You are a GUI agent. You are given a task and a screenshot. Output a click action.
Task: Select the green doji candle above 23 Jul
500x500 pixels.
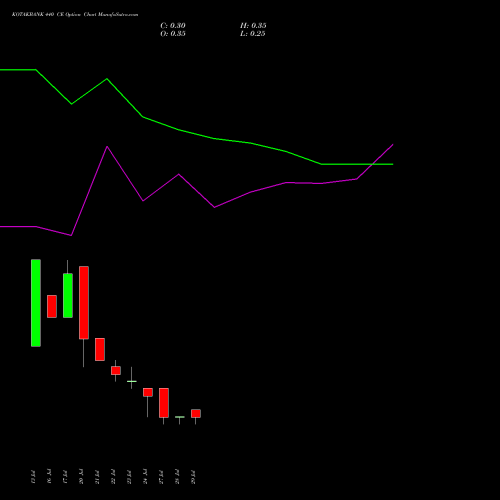coord(132,381)
